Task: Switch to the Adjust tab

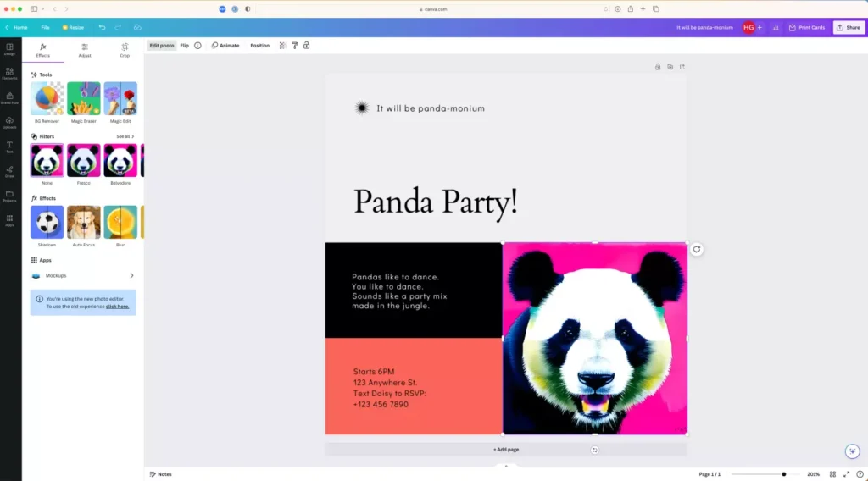Action: click(x=85, y=50)
